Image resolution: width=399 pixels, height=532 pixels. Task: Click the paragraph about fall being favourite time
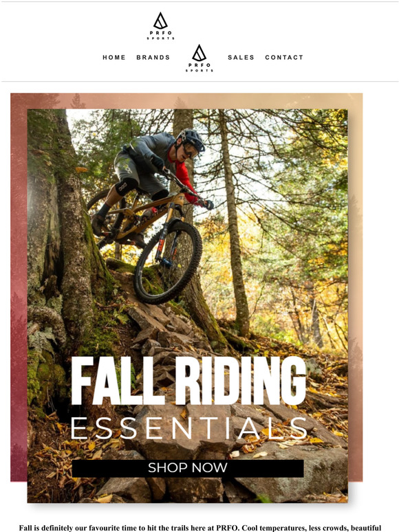pos(199,528)
